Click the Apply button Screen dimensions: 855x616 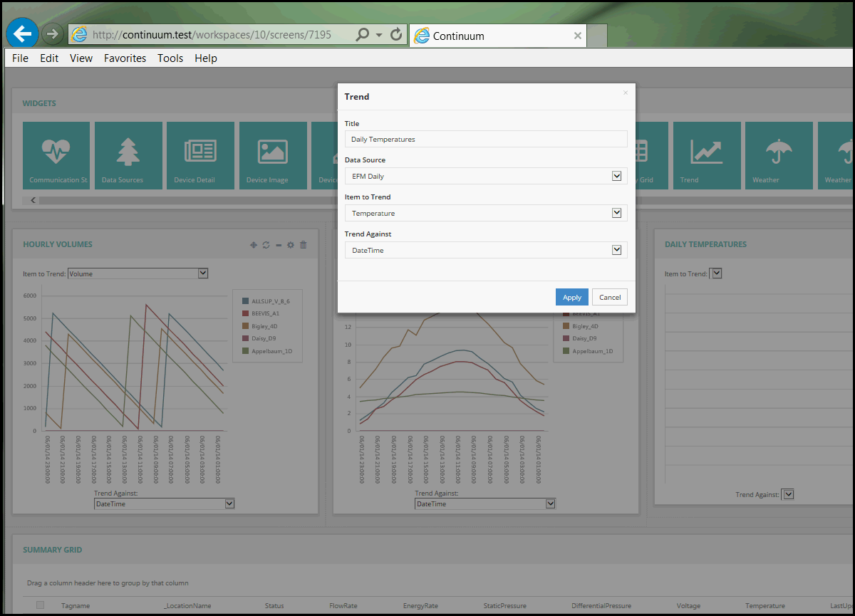(x=571, y=297)
